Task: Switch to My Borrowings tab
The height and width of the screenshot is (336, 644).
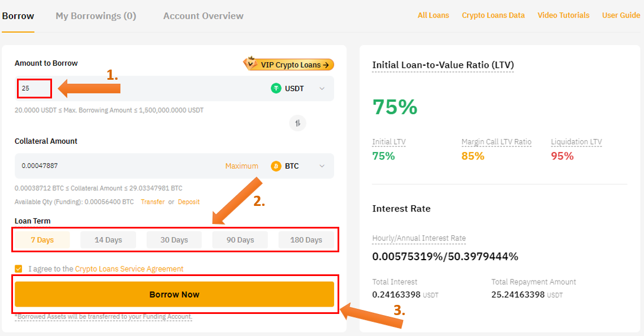Action: [x=96, y=16]
